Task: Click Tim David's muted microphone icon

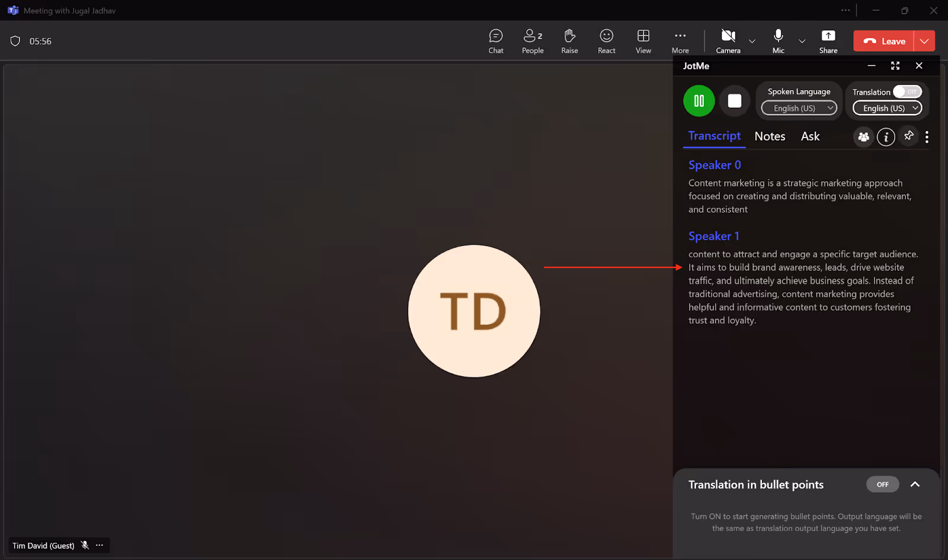Action: 85,545
